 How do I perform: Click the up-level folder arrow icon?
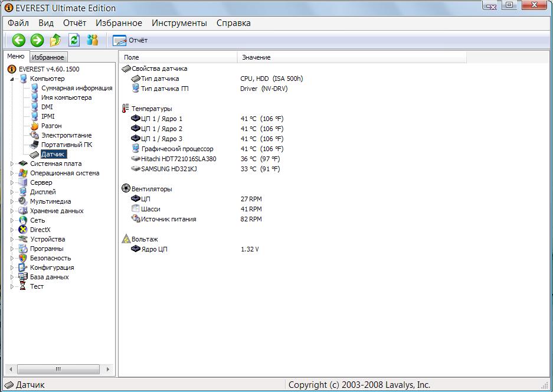pos(55,40)
